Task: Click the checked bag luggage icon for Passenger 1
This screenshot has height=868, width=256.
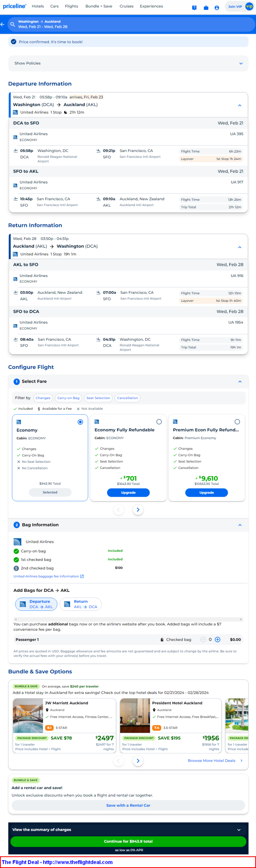Action: [x=162, y=639]
